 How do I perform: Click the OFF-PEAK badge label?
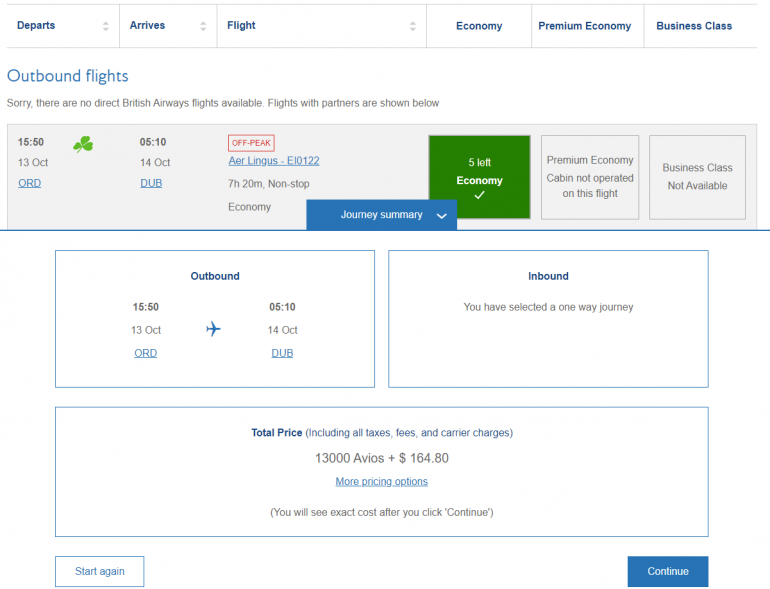pyautogui.click(x=251, y=143)
